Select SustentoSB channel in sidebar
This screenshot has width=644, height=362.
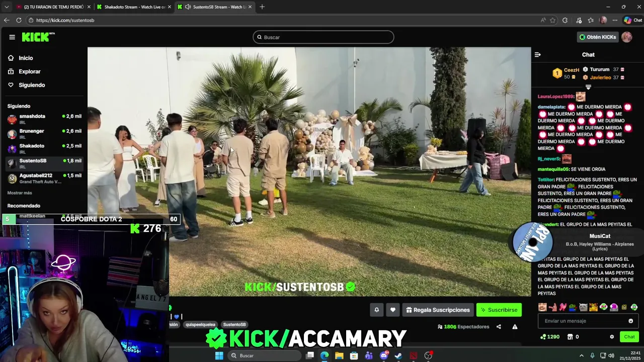click(x=44, y=163)
